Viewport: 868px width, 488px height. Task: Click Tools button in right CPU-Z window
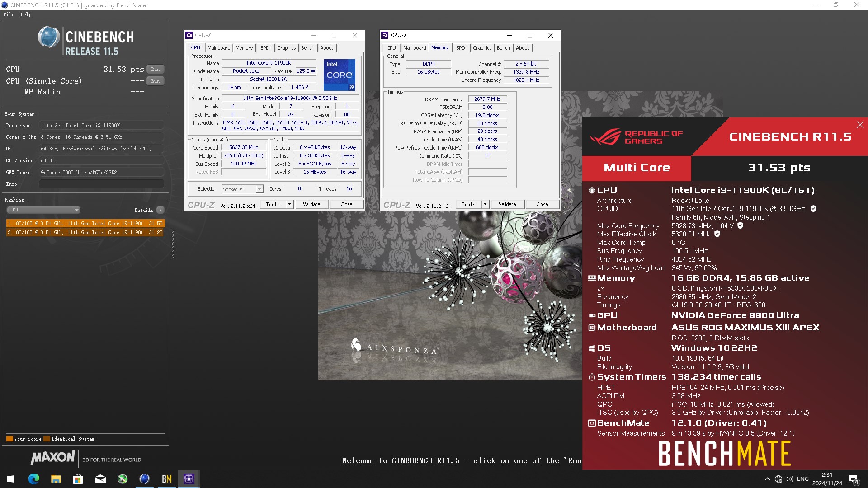click(x=468, y=204)
